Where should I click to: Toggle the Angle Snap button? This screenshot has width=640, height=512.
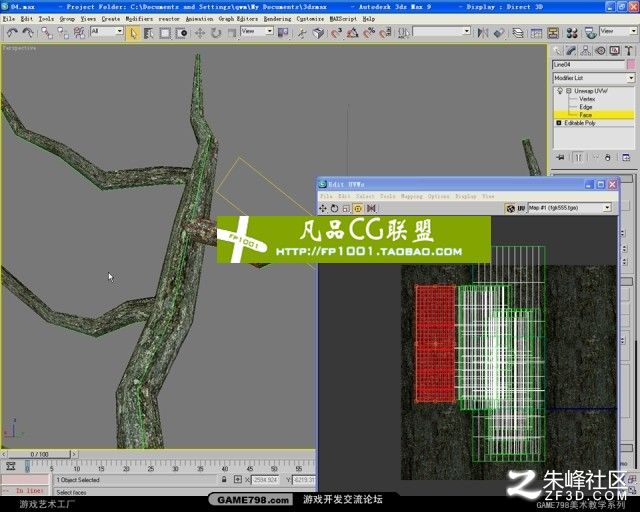point(352,33)
